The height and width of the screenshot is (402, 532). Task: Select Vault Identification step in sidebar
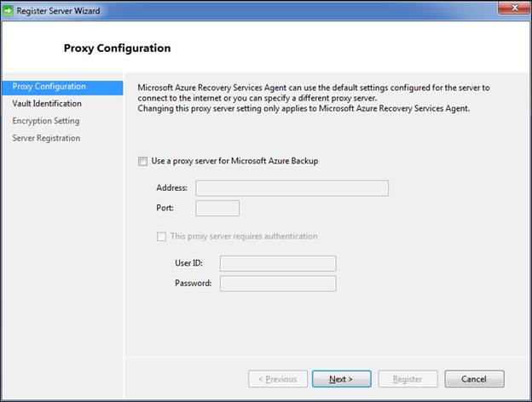click(x=47, y=104)
